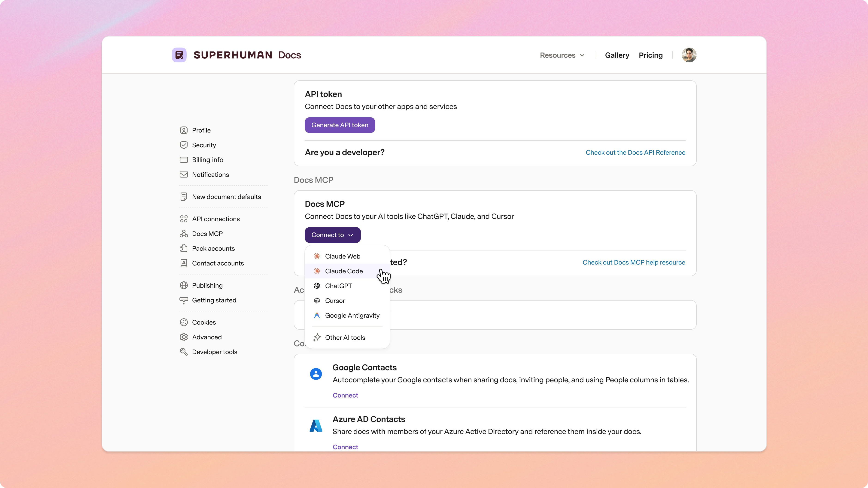Image resolution: width=868 pixels, height=488 pixels.
Task: Click the Contact accounts icon
Action: pyautogui.click(x=184, y=263)
